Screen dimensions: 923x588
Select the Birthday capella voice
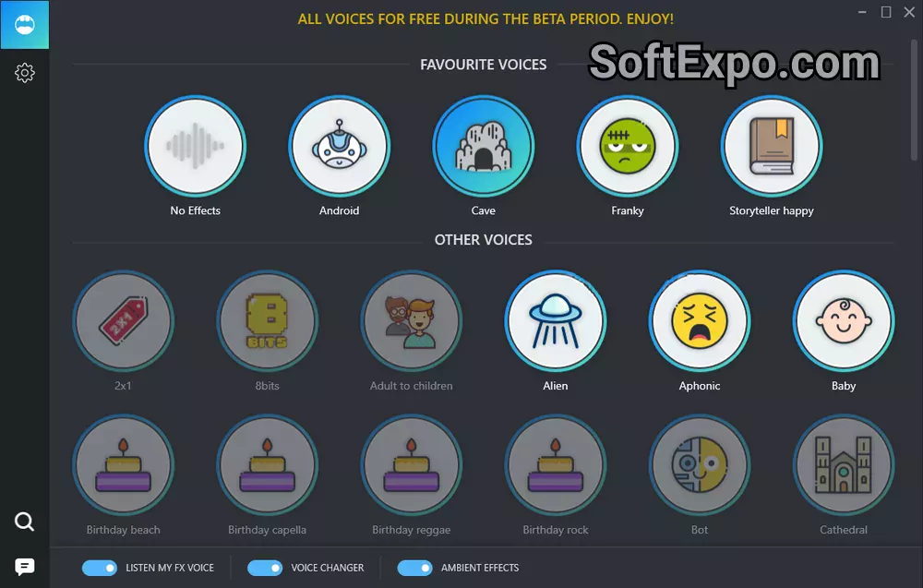pos(268,465)
